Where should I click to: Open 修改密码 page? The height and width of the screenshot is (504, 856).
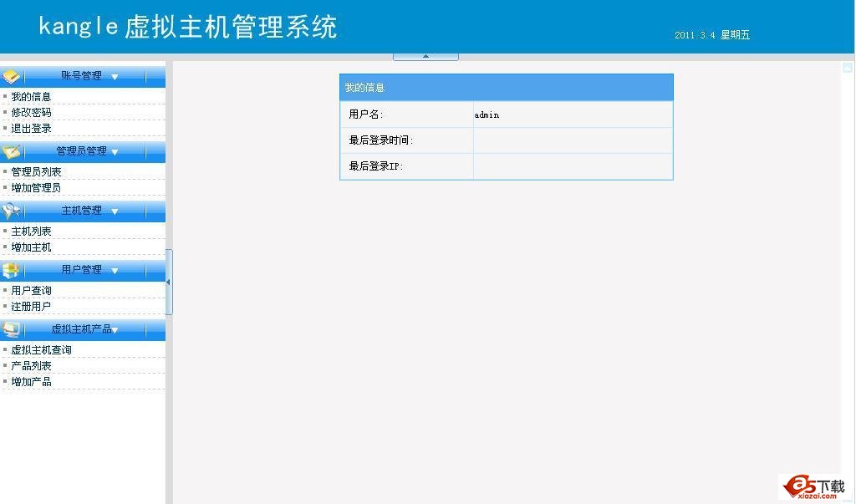(x=31, y=113)
